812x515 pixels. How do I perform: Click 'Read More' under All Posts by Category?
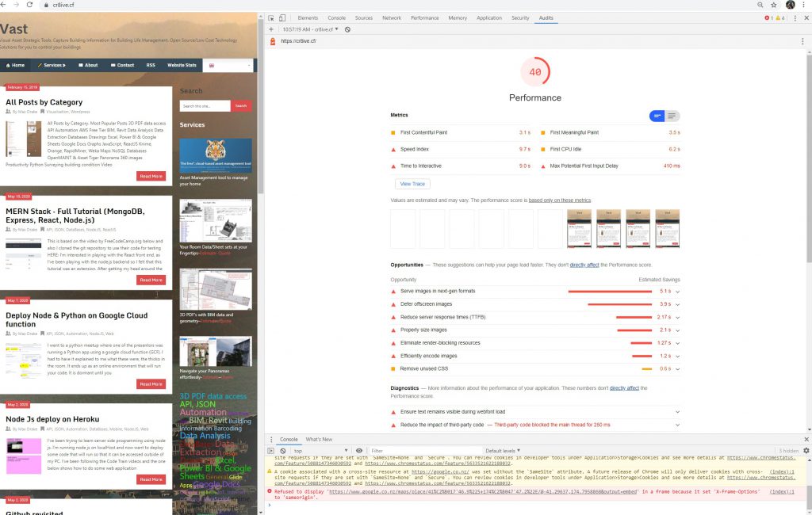coord(151,176)
